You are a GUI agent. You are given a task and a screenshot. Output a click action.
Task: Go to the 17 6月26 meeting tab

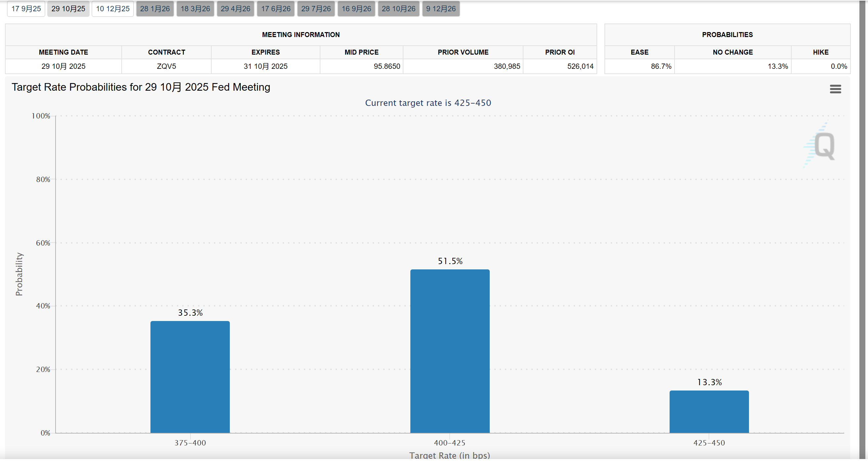click(276, 9)
